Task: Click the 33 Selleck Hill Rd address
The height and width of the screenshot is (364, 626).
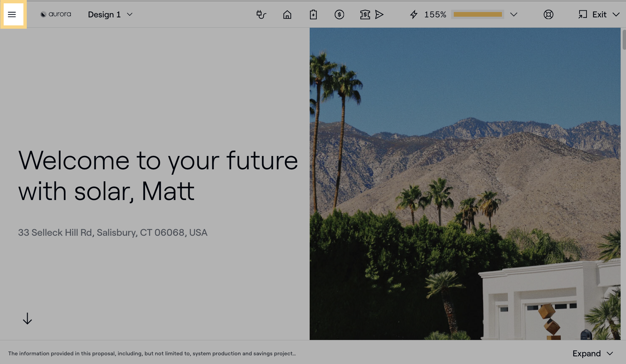Action: pyautogui.click(x=113, y=232)
